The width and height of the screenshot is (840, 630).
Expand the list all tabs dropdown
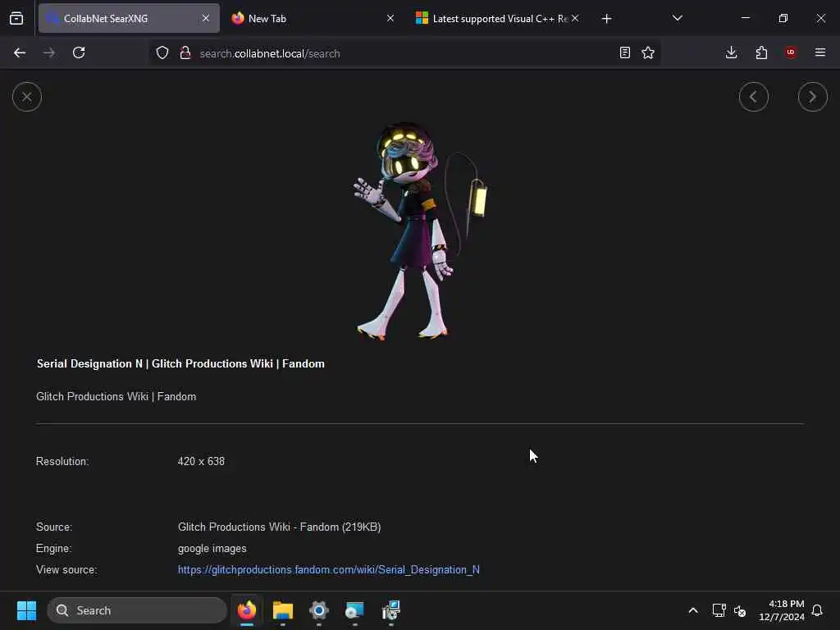(x=677, y=18)
